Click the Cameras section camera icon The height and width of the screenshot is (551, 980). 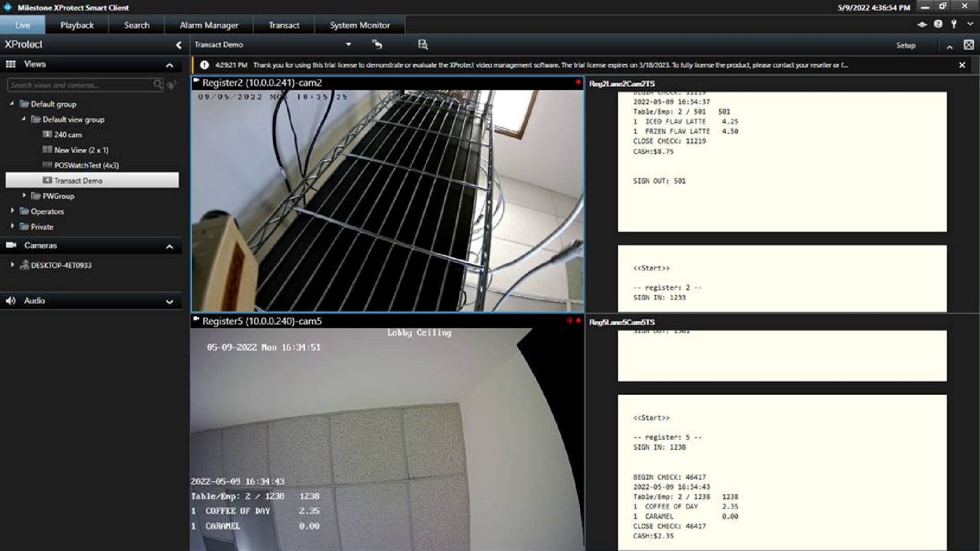(11, 245)
